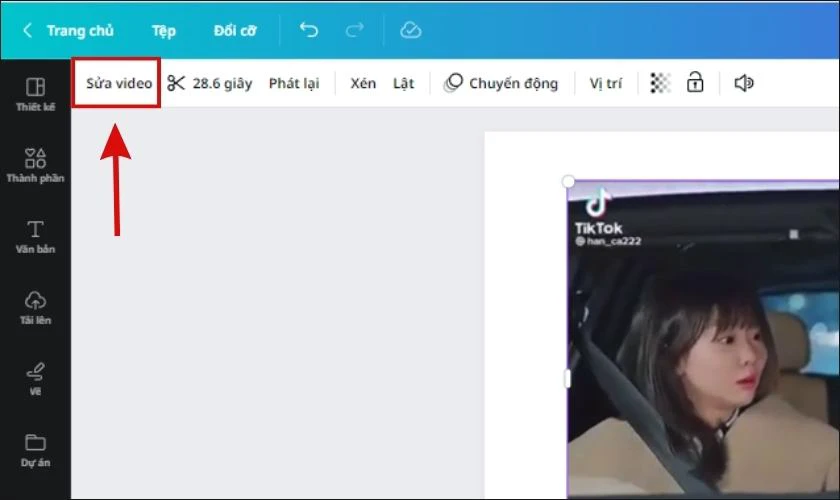Viewport: 840px width, 500px height.
Task: Click the Sửa video button
Action: (x=119, y=83)
